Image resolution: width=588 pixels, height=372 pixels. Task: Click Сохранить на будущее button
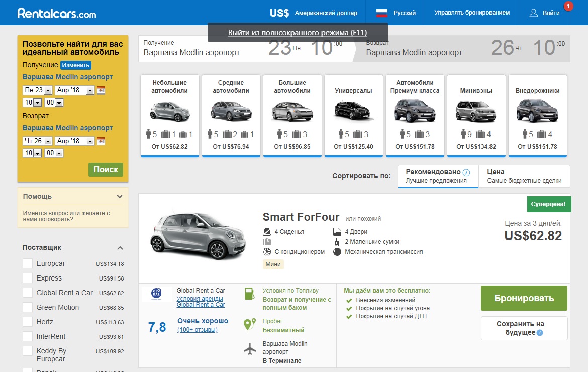coord(524,328)
